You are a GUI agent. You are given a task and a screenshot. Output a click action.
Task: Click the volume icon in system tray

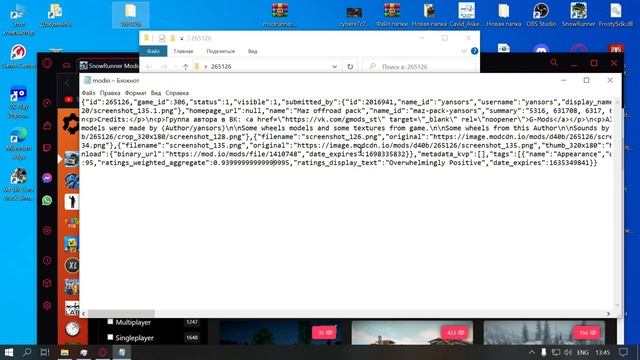point(568,352)
